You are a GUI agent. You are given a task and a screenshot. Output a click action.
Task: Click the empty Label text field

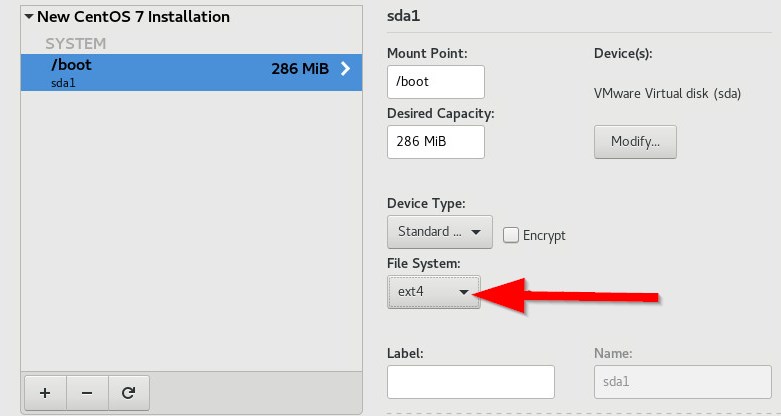(470, 382)
